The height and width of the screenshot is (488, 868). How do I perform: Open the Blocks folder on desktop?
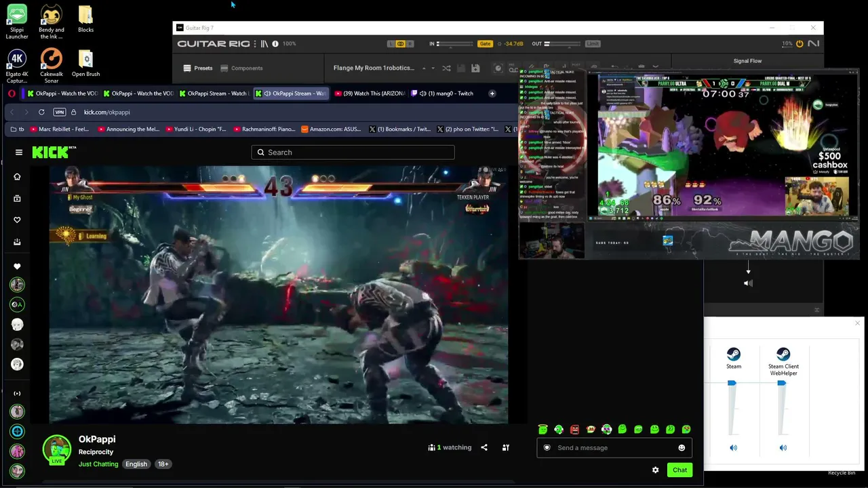[x=85, y=19]
